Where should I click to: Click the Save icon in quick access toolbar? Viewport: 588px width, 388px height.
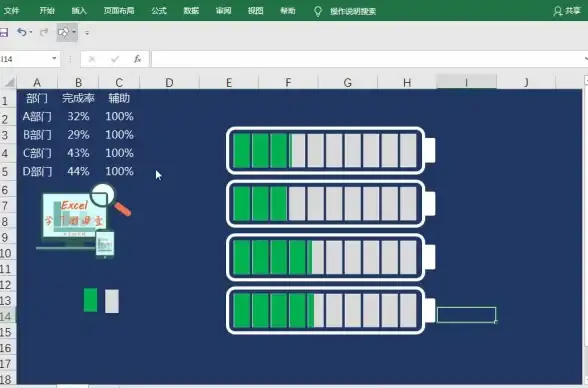(x=4, y=33)
